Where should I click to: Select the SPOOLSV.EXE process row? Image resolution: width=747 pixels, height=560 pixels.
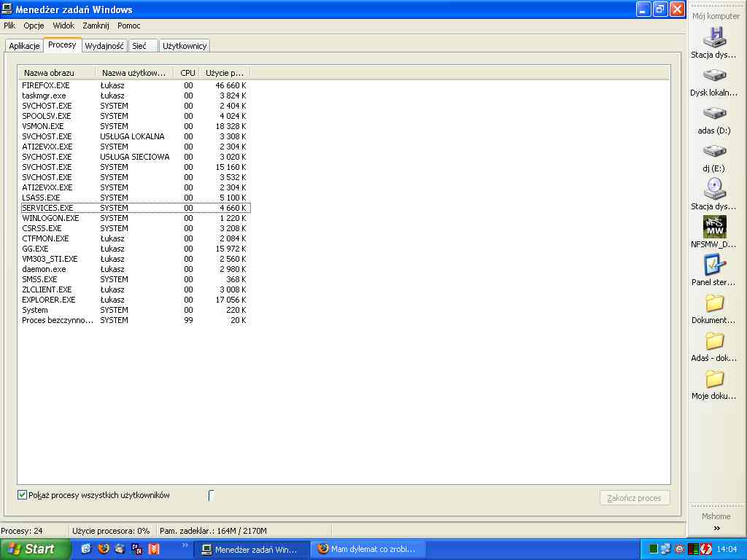coord(135,116)
